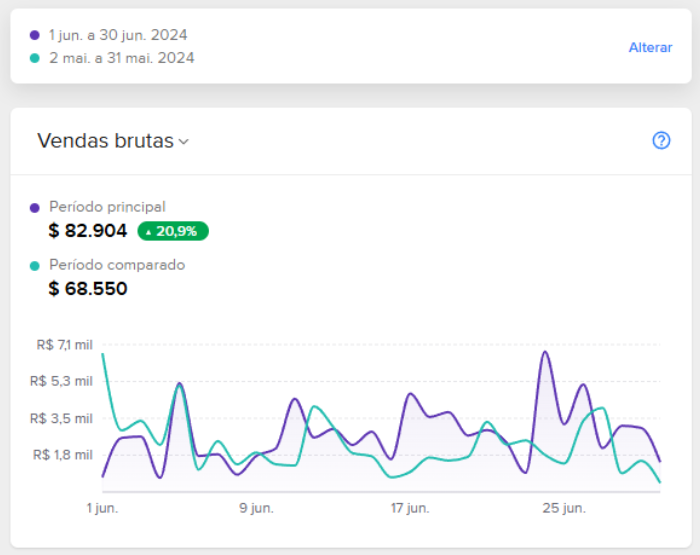This screenshot has height=555, width=700.
Task: Click the 'R$ 3,5 mil' axis label
Action: (61, 419)
